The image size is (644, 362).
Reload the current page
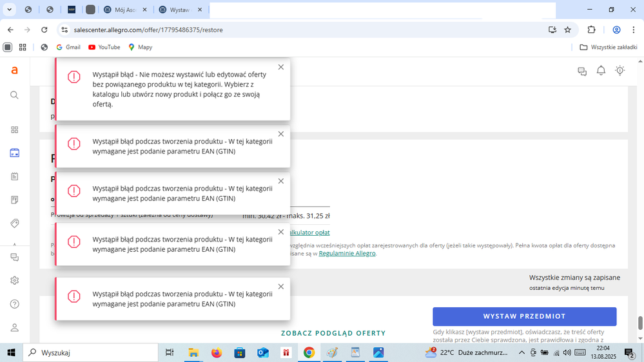(x=44, y=30)
